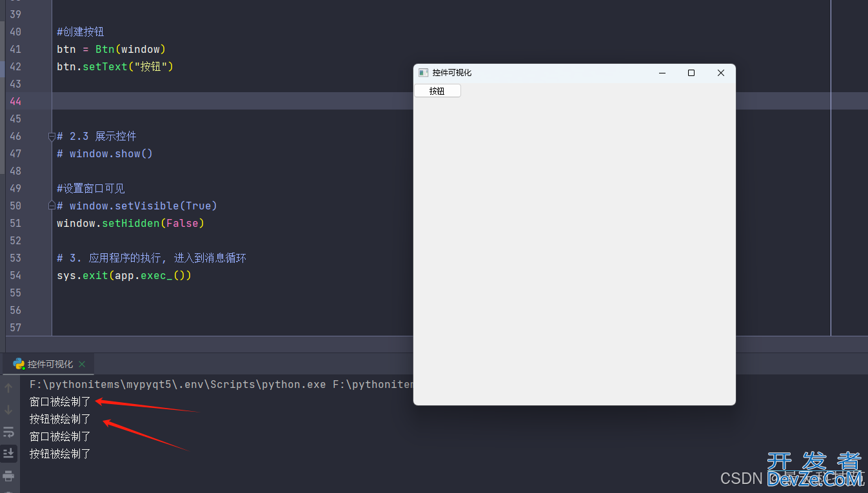Viewport: 868px width, 493px height.
Task: Click the 控件可视化 window title bar icon
Action: point(423,73)
